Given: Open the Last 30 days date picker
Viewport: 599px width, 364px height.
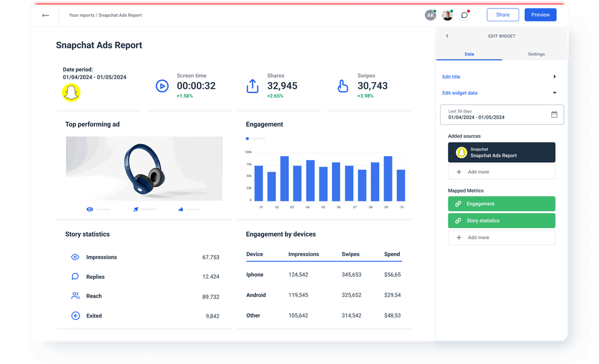Looking at the screenshot, I should pyautogui.click(x=502, y=115).
